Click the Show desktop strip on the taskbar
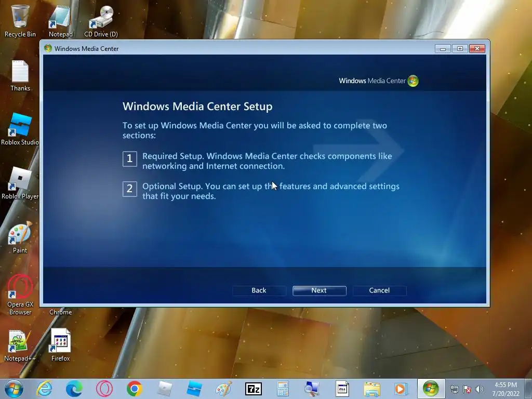Viewport: 532px width, 399px height. (x=528, y=389)
